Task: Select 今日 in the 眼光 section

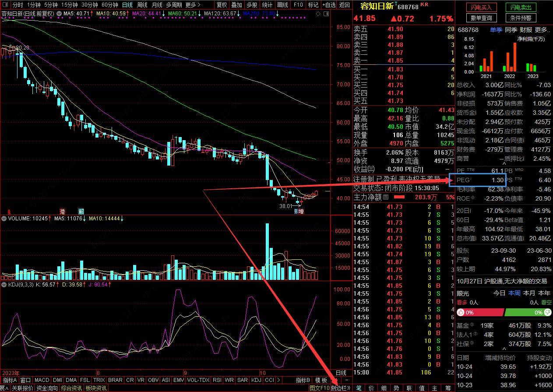Action: tap(499, 293)
